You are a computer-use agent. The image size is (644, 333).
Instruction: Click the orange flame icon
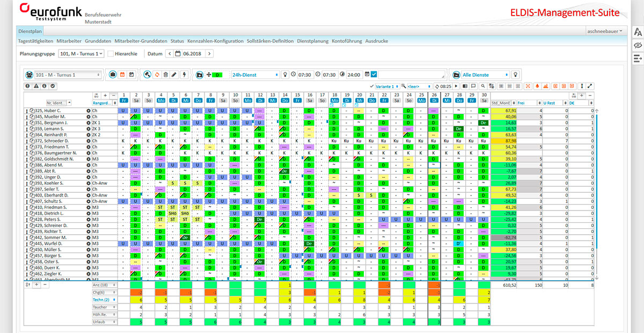[537, 86]
